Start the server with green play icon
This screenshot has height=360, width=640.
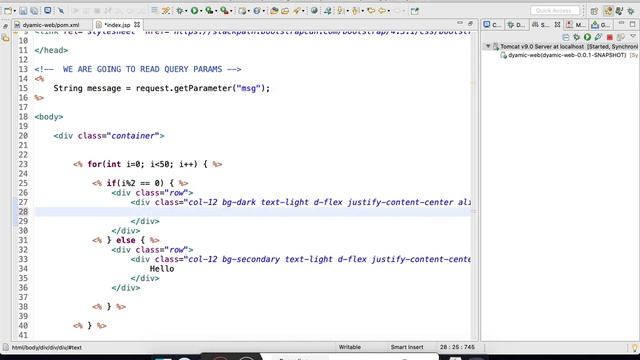587,37
